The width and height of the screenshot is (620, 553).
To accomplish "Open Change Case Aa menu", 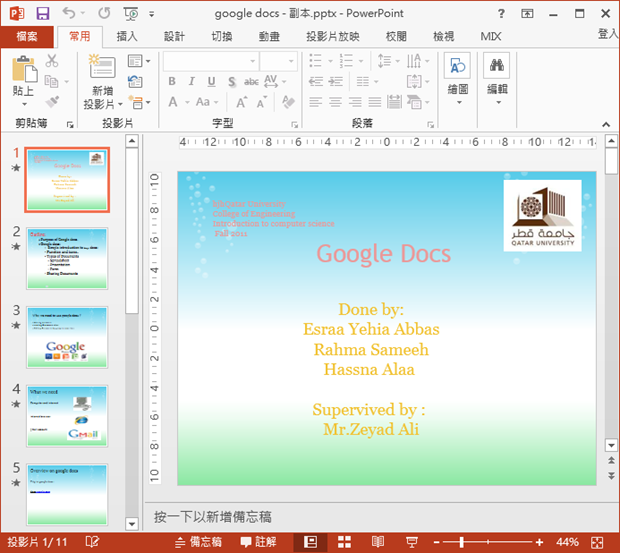I will [x=207, y=102].
